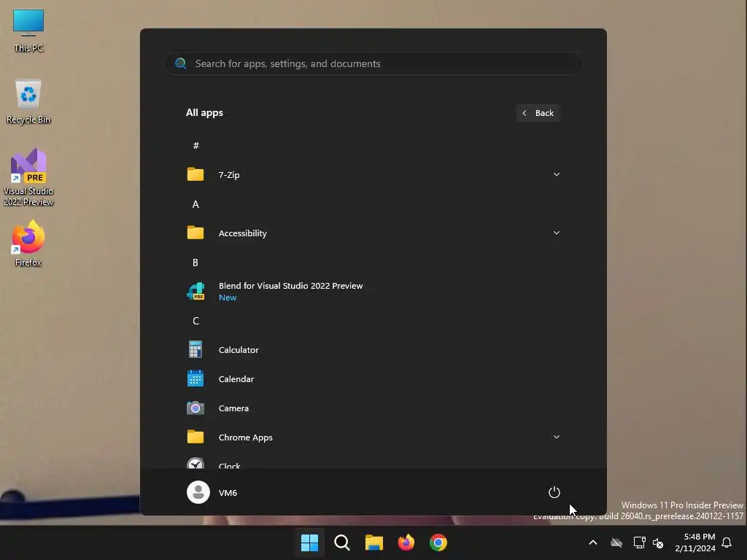Jump via the C letter header
This screenshot has width=747, height=560.
pyautogui.click(x=196, y=321)
